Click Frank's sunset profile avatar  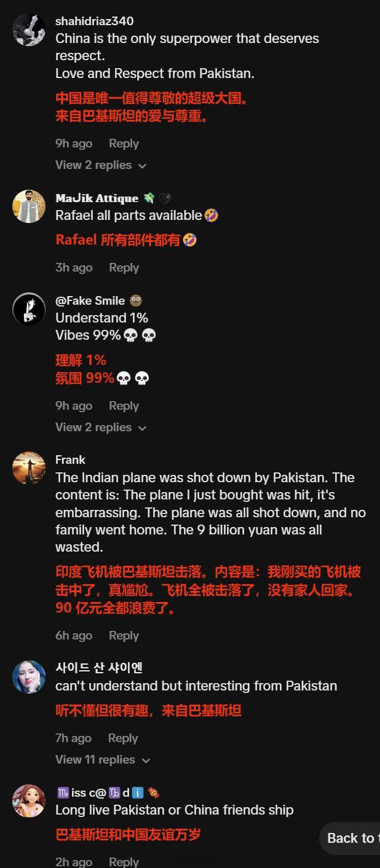[29, 468]
